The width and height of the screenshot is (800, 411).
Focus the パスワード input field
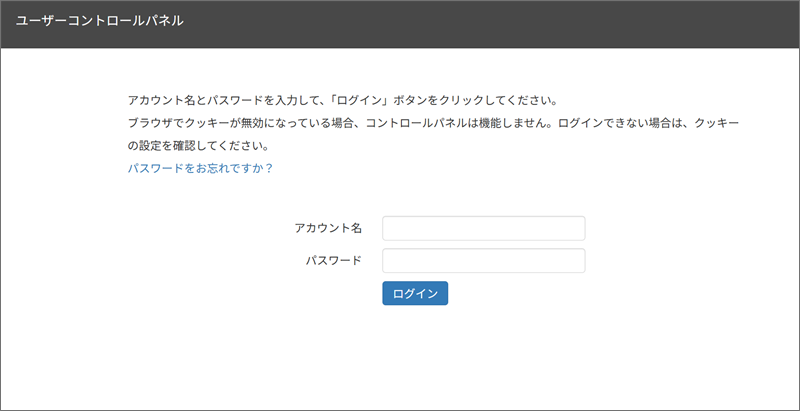[x=484, y=261]
